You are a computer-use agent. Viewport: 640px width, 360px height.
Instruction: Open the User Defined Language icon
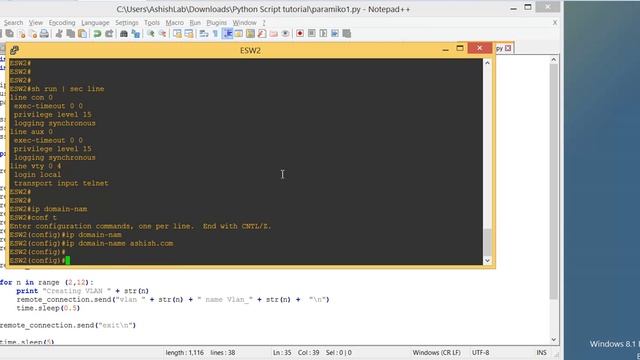[239, 34]
